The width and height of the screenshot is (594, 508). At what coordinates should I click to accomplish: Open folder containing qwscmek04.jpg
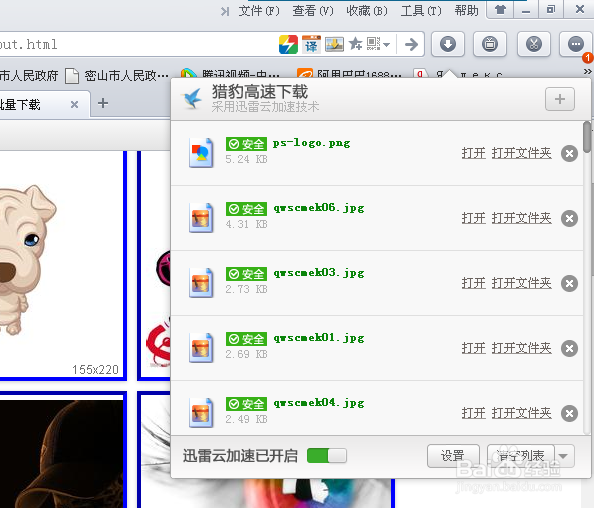pos(522,413)
